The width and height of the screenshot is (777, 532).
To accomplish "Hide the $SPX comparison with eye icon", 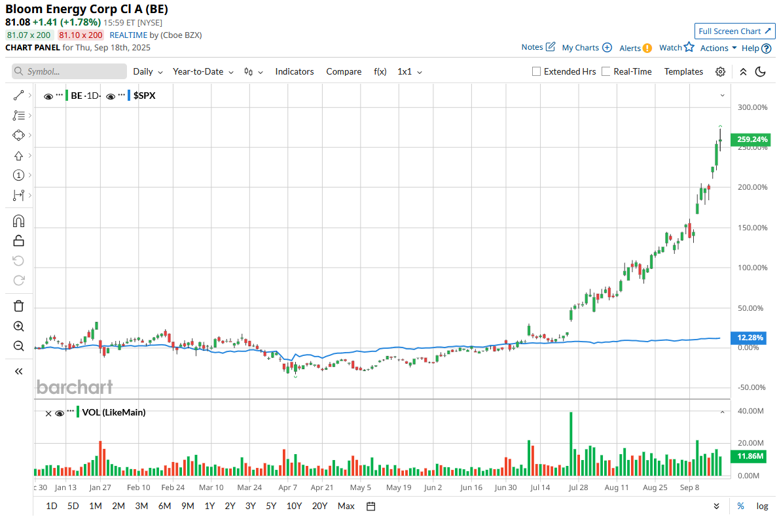I will coord(111,96).
